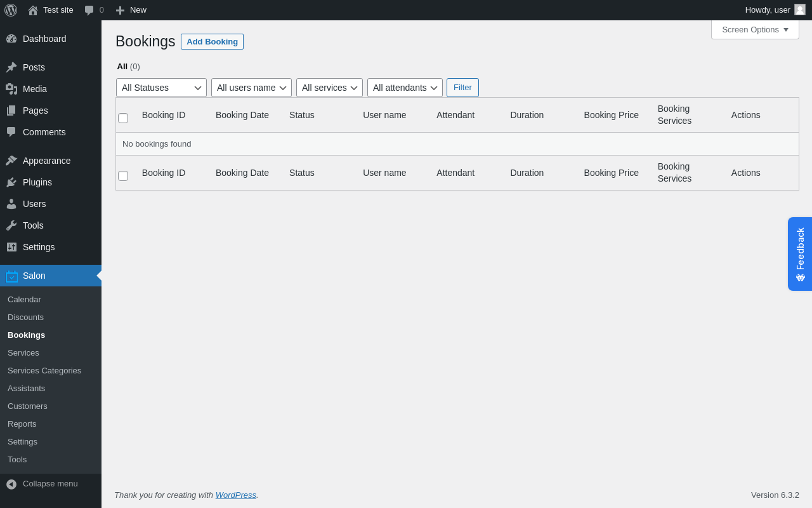
Task: Click the Add Booking button
Action: [212, 42]
